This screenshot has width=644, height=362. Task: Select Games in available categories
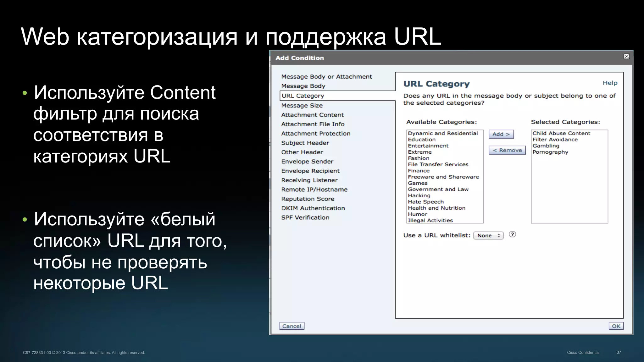point(445,183)
